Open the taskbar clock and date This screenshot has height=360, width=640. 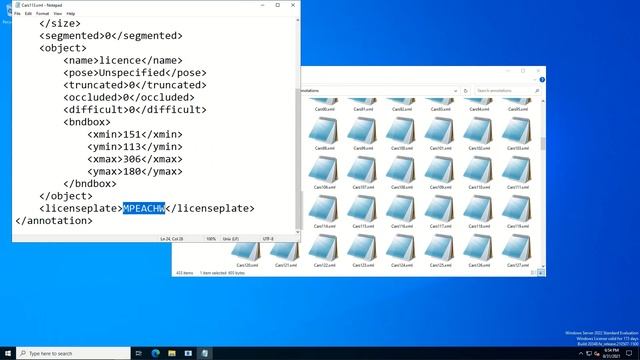(611, 353)
